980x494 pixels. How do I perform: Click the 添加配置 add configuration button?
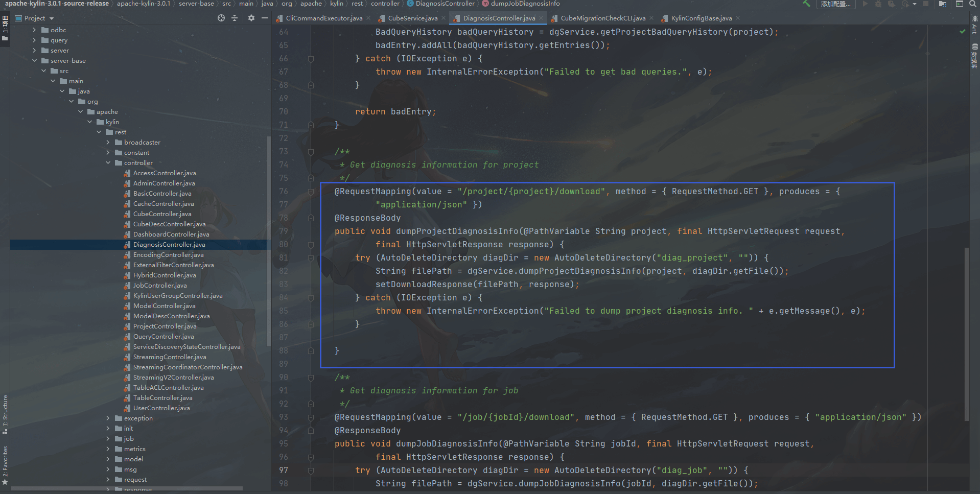(835, 4)
